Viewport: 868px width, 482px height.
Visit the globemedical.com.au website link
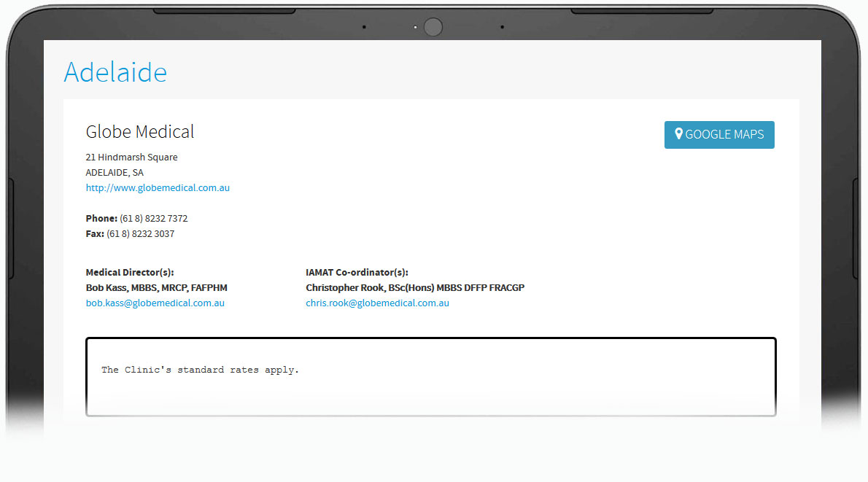(158, 187)
